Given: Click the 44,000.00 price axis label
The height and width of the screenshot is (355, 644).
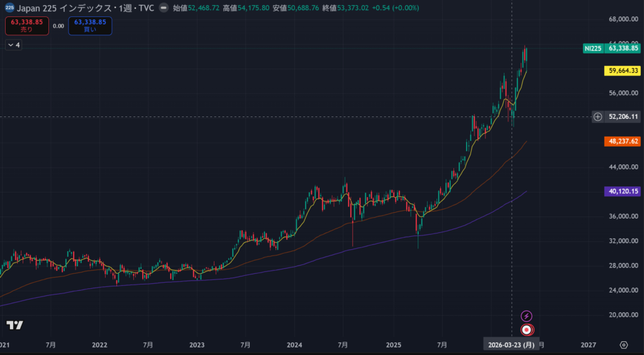Looking at the screenshot, I should coord(623,167).
